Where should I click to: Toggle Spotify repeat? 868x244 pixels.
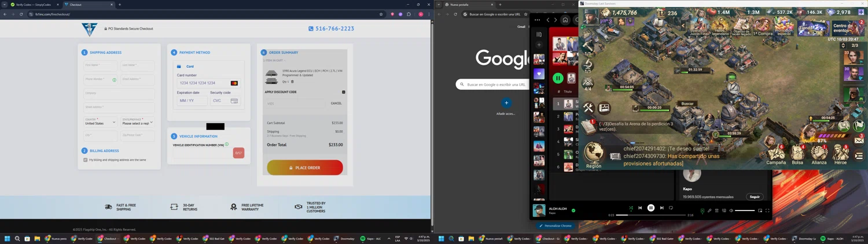pyautogui.click(x=671, y=208)
